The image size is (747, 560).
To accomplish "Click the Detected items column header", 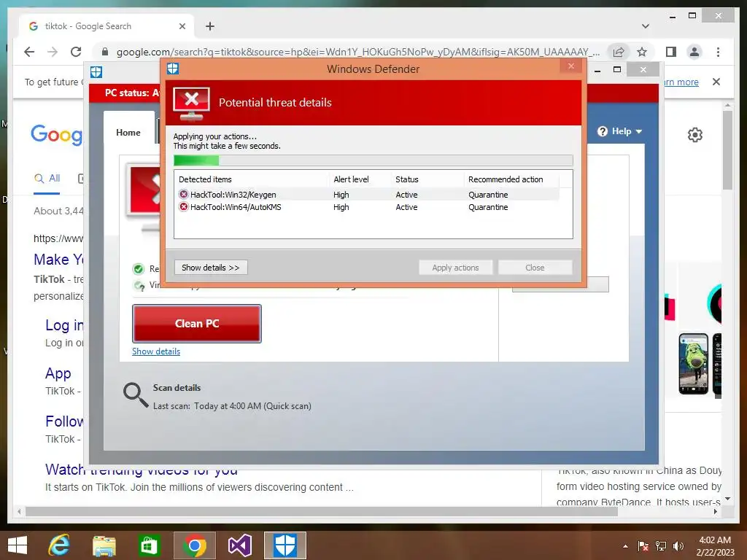I will [x=205, y=179].
